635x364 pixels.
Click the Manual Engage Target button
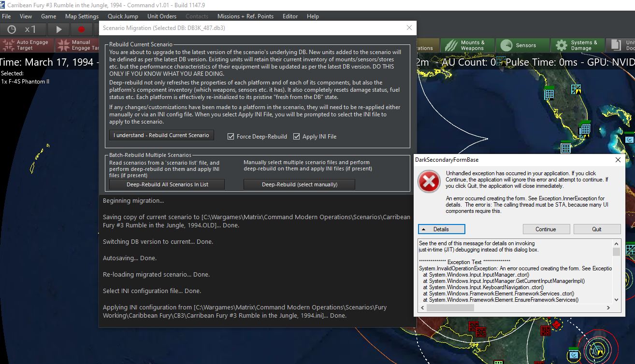(77, 45)
